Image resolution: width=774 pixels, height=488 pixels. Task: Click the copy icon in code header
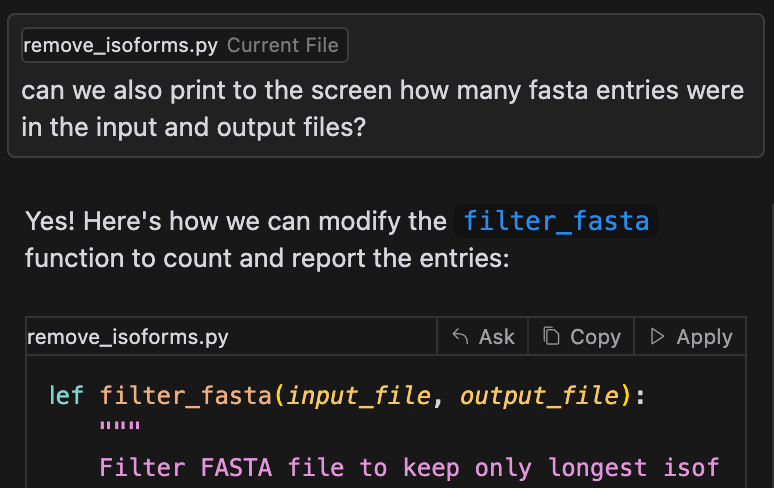[x=551, y=337]
